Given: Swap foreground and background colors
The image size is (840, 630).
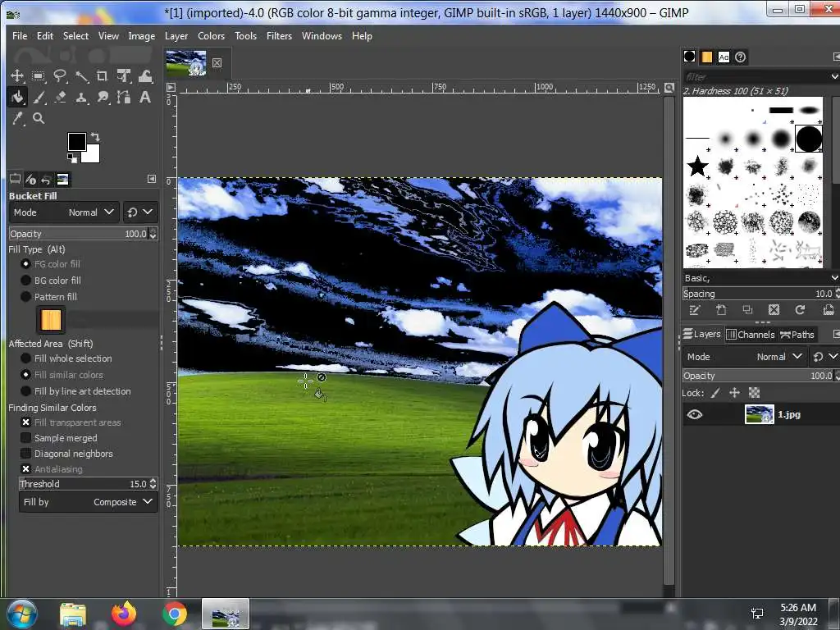Looking at the screenshot, I should click(x=95, y=137).
